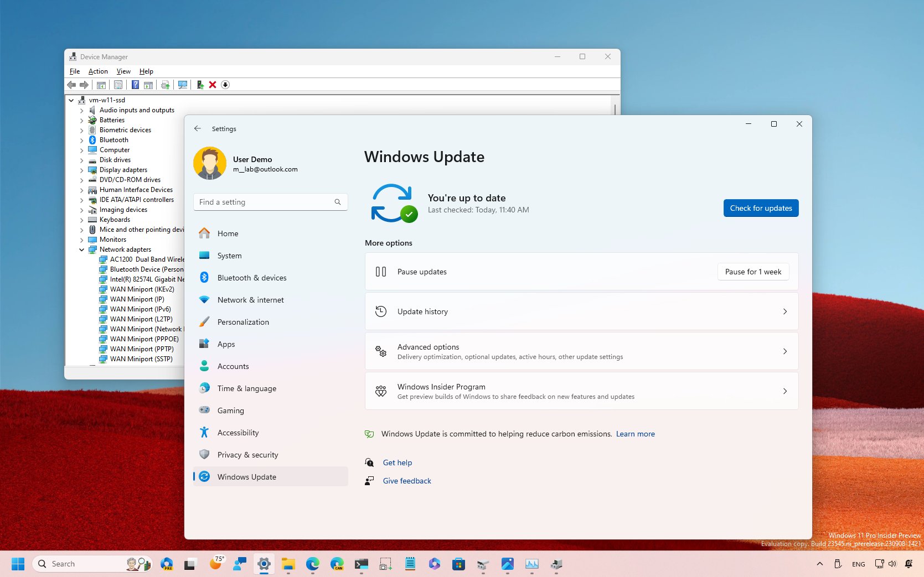Click the Help question-mark icon in Device Manager toolbar

(136, 84)
